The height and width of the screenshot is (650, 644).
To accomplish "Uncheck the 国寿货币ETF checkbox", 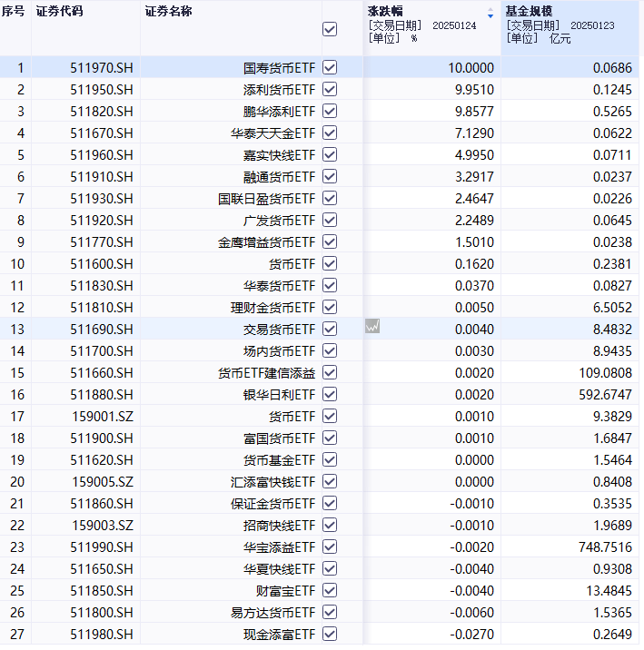I will [x=330, y=67].
